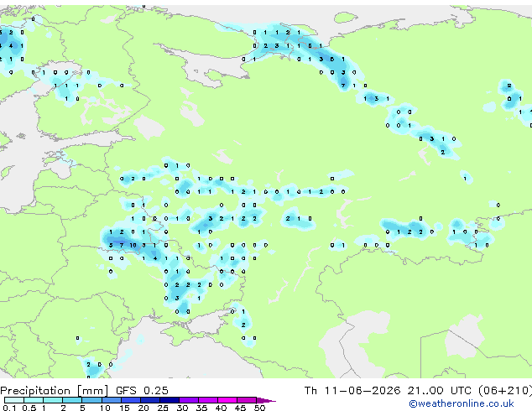The width and height of the screenshot is (532, 411).
Task: Click the 2–5 mm legend color swatch
Action: pyautogui.click(x=72, y=400)
